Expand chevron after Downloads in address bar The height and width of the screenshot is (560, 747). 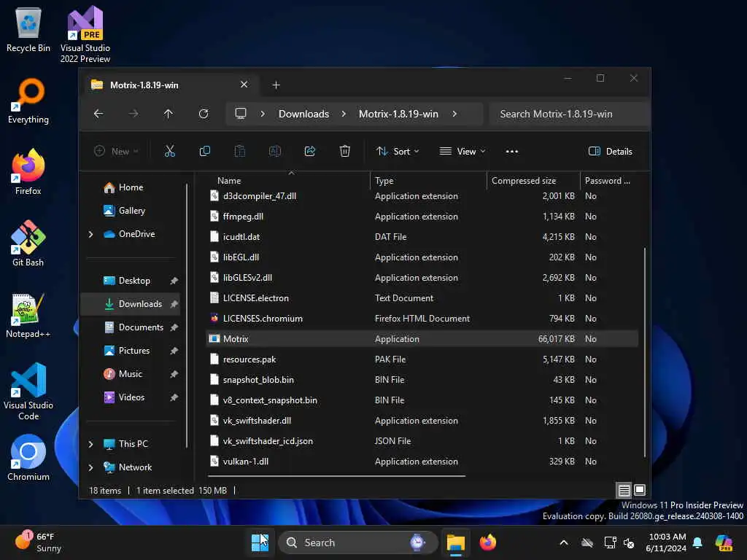(x=344, y=114)
